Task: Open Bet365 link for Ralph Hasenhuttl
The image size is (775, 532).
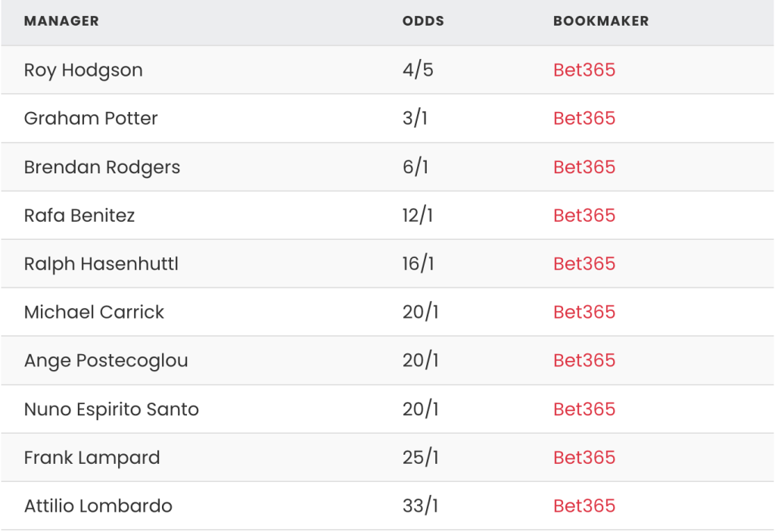Action: [x=584, y=263]
